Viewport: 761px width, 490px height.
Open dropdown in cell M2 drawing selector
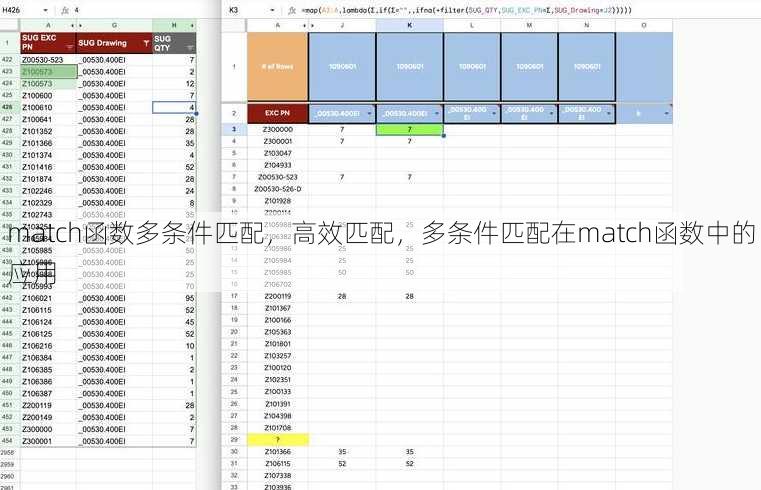point(551,114)
